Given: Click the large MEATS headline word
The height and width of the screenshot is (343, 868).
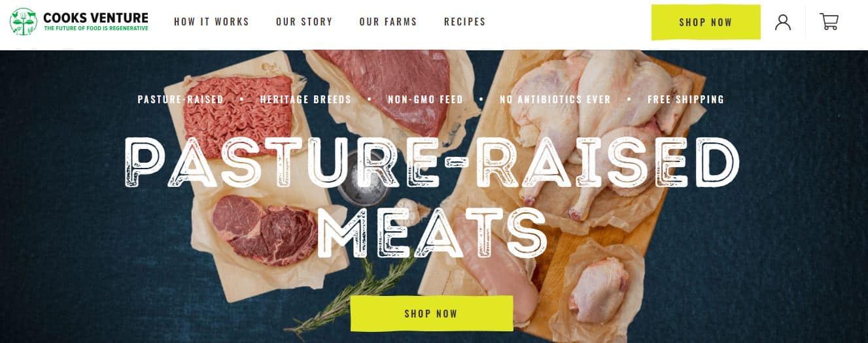Looking at the screenshot, I should click(x=431, y=231).
